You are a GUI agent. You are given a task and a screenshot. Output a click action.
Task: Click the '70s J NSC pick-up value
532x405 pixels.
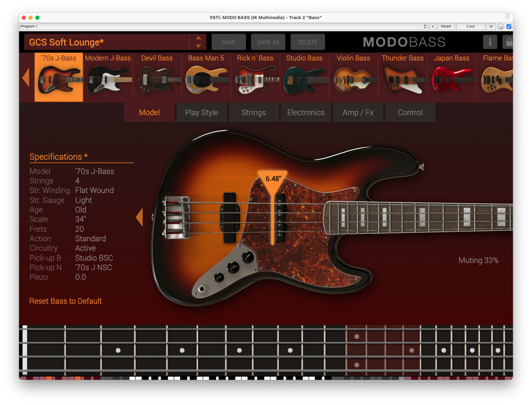pos(93,267)
